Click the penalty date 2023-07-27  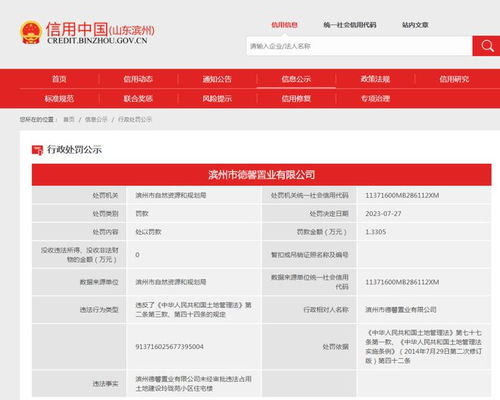[x=383, y=214]
